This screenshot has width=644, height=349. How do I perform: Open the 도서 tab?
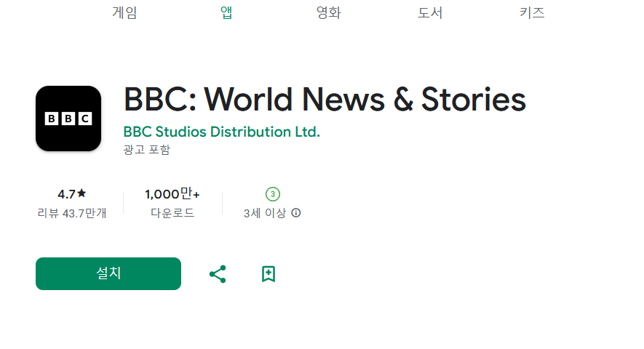(430, 13)
